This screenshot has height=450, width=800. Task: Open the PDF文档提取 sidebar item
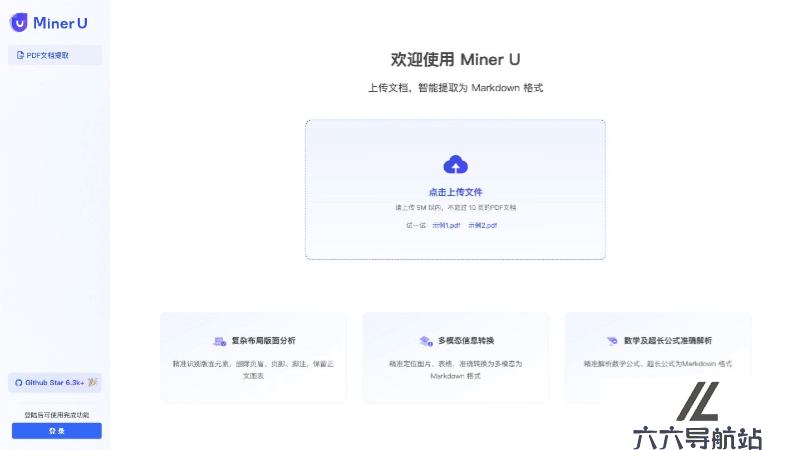point(55,55)
